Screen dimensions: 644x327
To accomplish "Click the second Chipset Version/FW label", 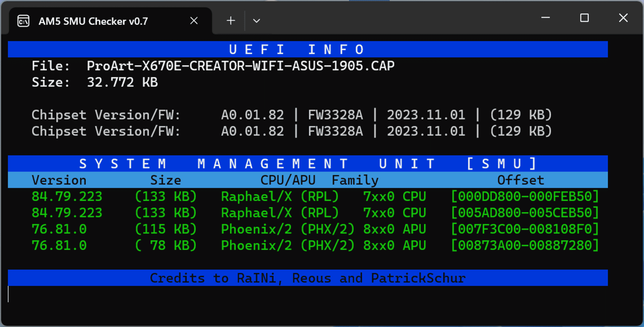I will pyautogui.click(x=106, y=131).
